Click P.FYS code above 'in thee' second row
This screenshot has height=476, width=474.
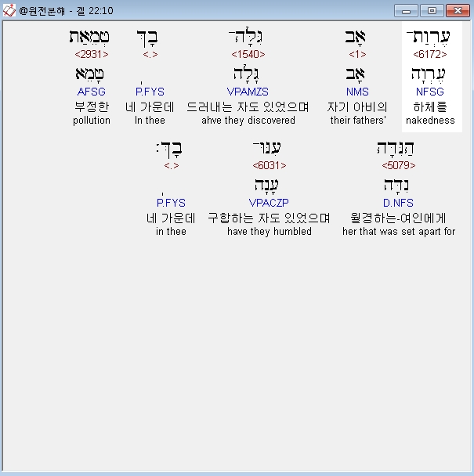tap(171, 203)
